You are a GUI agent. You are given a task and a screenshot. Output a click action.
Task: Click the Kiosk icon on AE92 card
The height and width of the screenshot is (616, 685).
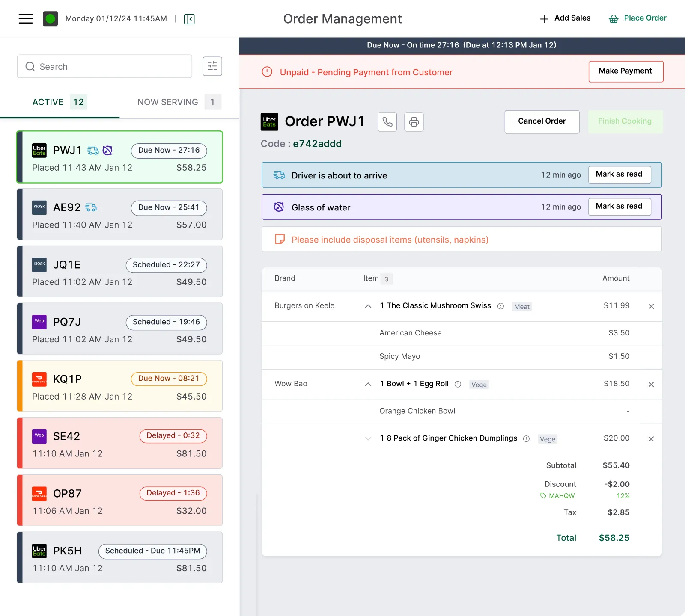click(39, 207)
